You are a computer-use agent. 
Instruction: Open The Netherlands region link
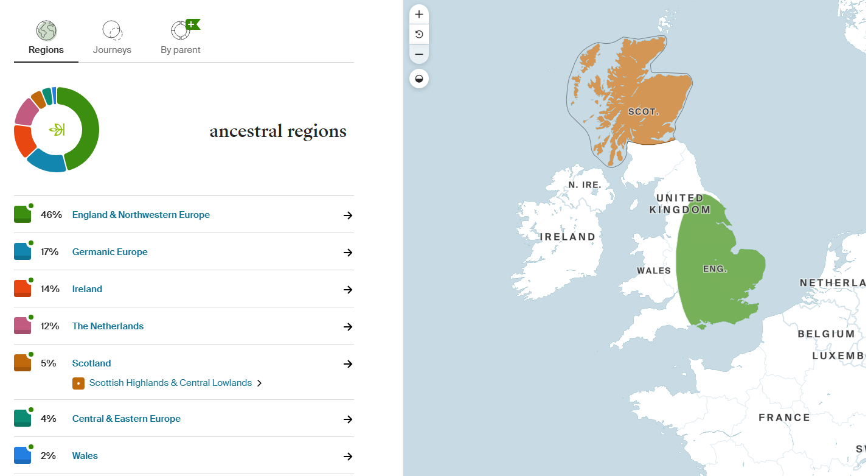pyautogui.click(x=108, y=326)
